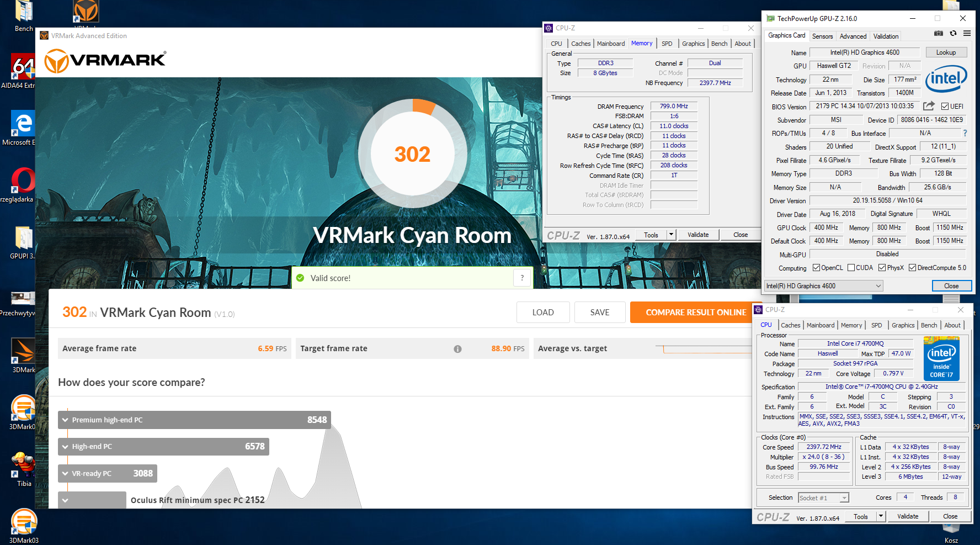The height and width of the screenshot is (545, 980).
Task: Click Close button in CPU-Z memory window
Action: click(x=741, y=235)
